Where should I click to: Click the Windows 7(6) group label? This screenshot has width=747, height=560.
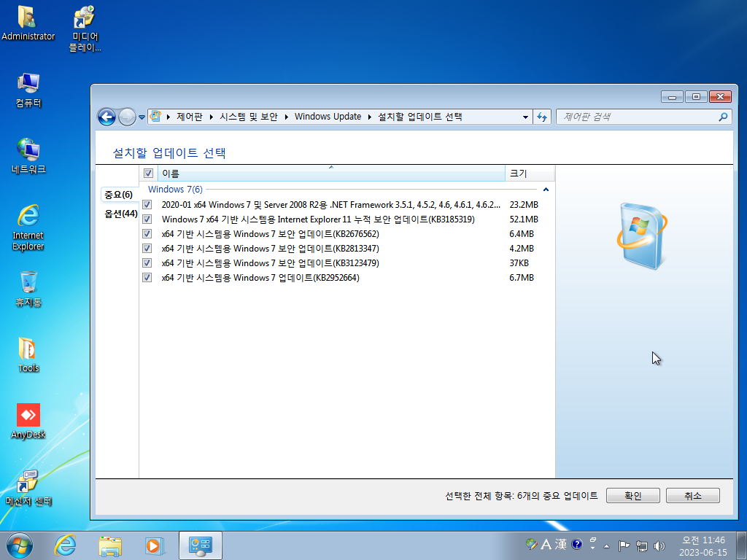pos(175,190)
